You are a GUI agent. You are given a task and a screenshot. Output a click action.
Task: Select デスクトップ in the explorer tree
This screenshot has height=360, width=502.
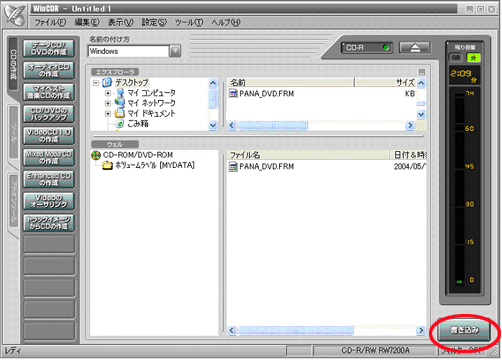click(x=132, y=82)
